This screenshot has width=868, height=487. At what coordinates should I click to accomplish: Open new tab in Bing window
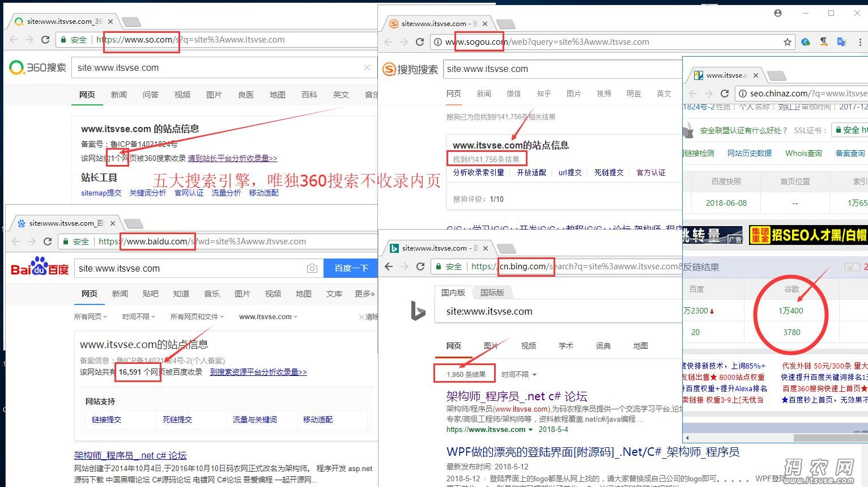pyautogui.click(x=506, y=248)
